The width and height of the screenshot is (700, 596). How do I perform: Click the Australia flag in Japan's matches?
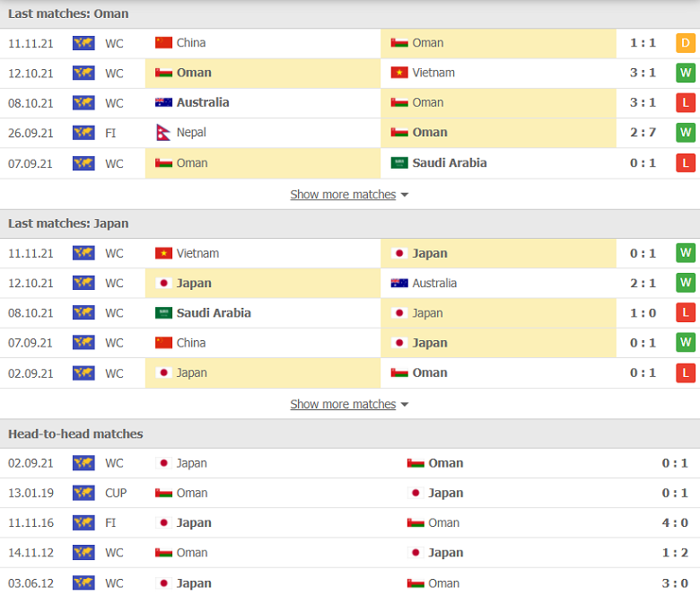pyautogui.click(x=399, y=283)
